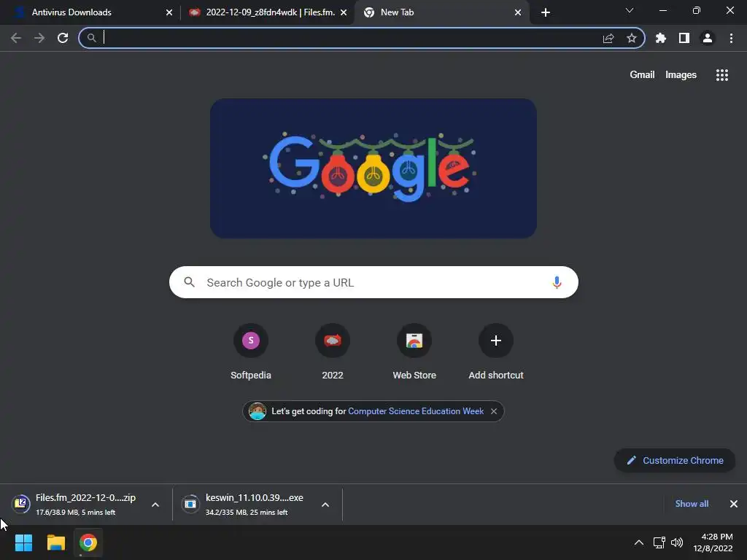
Task: Open the profile avatar icon
Action: [x=708, y=38]
